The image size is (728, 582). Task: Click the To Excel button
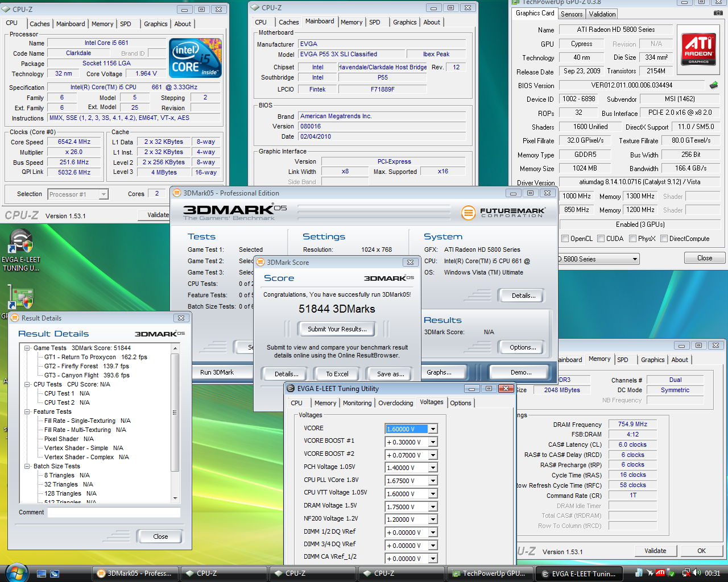coord(337,374)
